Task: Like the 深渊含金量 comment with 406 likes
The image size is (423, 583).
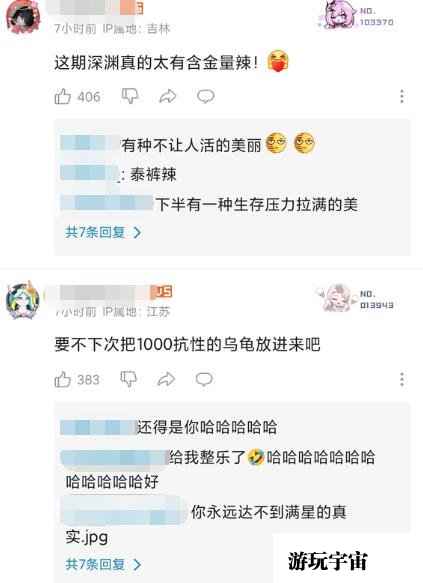Action: tap(62, 97)
